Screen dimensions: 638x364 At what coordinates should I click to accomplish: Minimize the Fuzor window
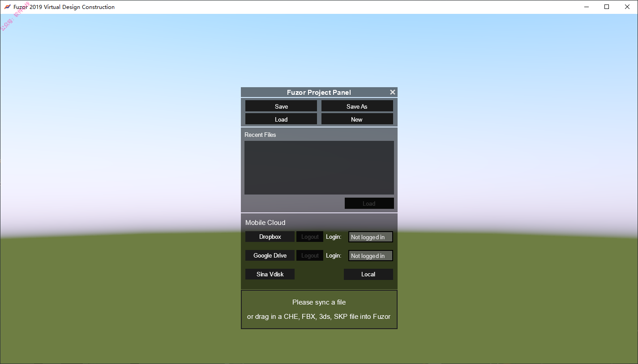tap(587, 7)
